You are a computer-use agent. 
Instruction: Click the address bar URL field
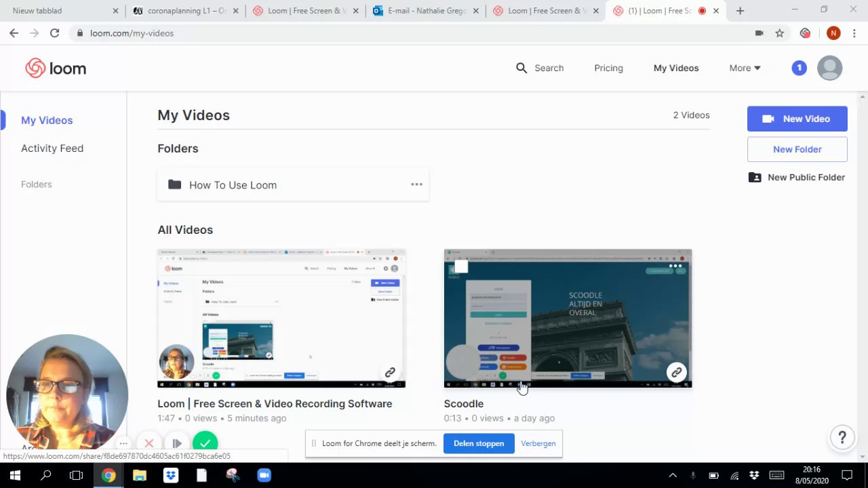[407, 33]
